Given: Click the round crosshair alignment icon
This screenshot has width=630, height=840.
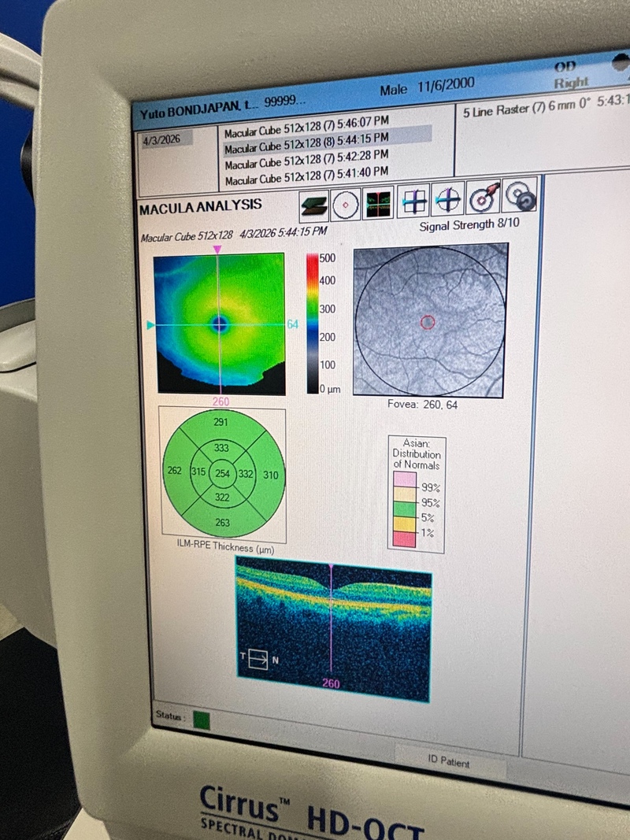Looking at the screenshot, I should coord(448,200).
